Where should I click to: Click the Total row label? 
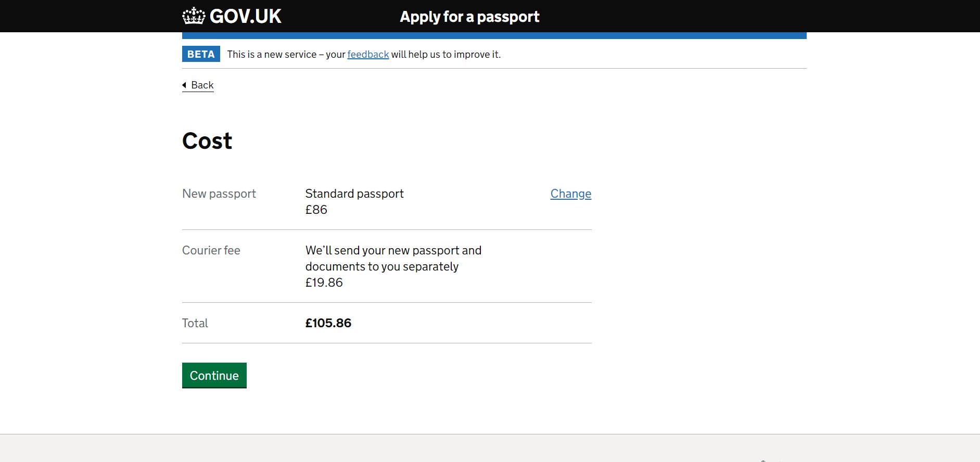click(195, 323)
